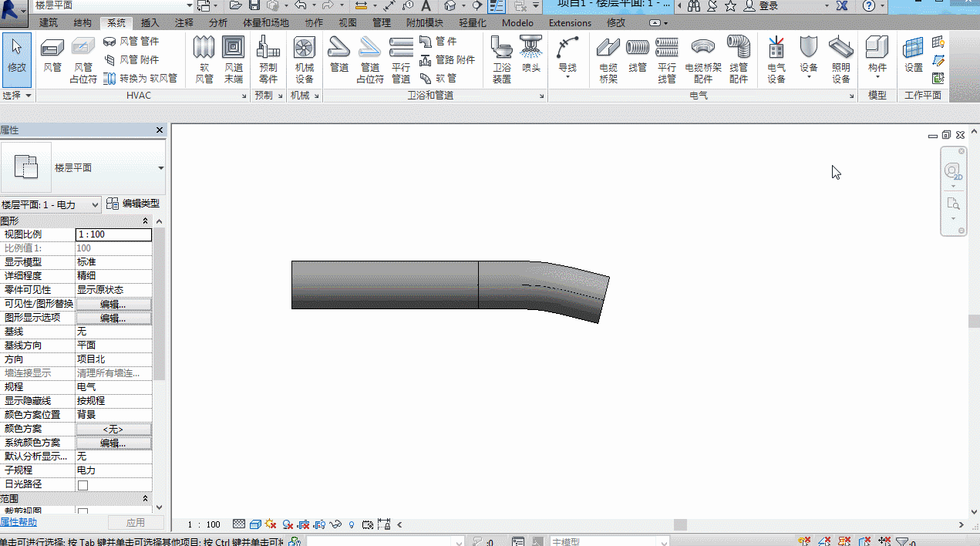
Task: Open the 楼层平面: 1 - 电力 view selector
Action: pos(51,204)
